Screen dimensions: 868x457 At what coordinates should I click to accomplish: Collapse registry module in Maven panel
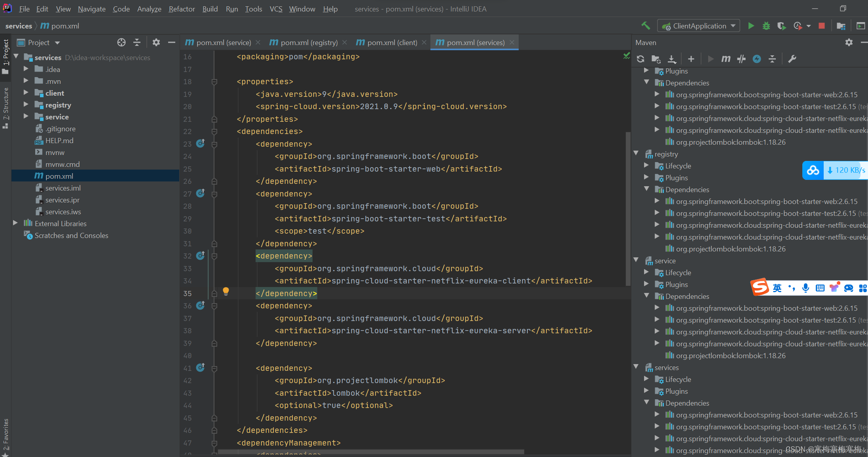636,153
